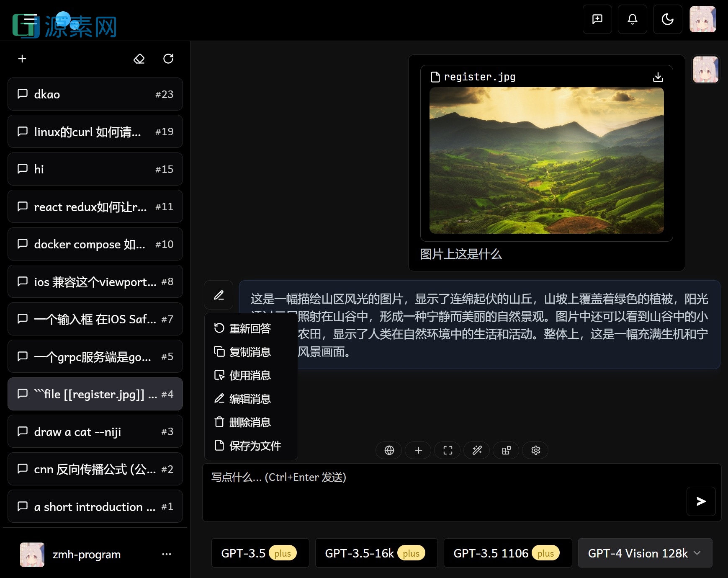Click the pencil edit icon beside the AI reply
Screen dimensions: 728x578
218,295
